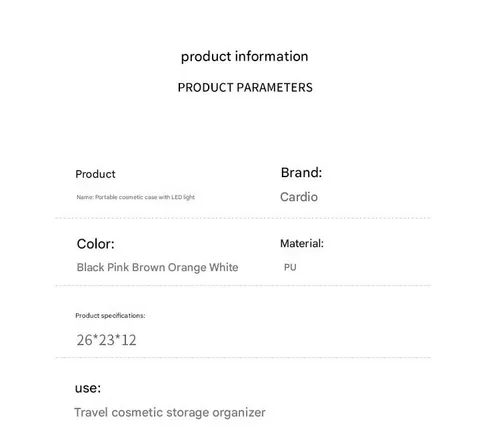Click the Product specifications: label
Viewport: 500px width, 443px height.
click(110, 316)
